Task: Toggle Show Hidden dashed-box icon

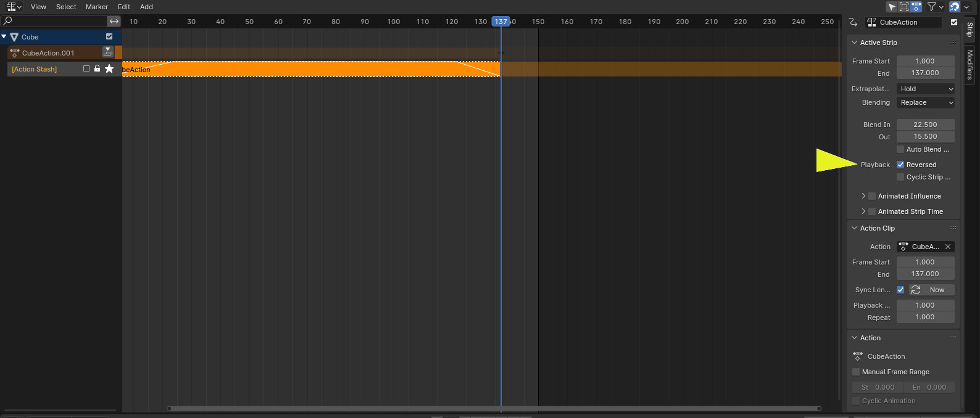Action: (x=904, y=7)
